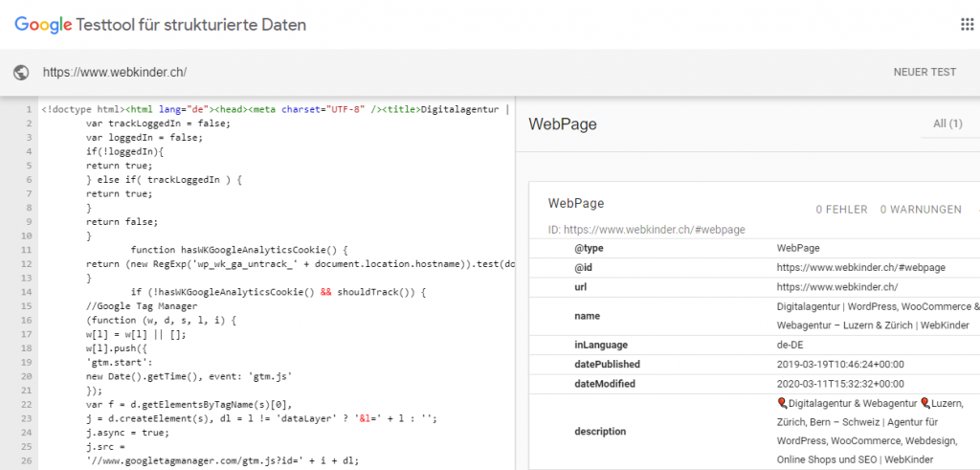This screenshot has height=470, width=980.
Task: Click the 'w[l] = w[l] || [];' line
Action: point(136,334)
